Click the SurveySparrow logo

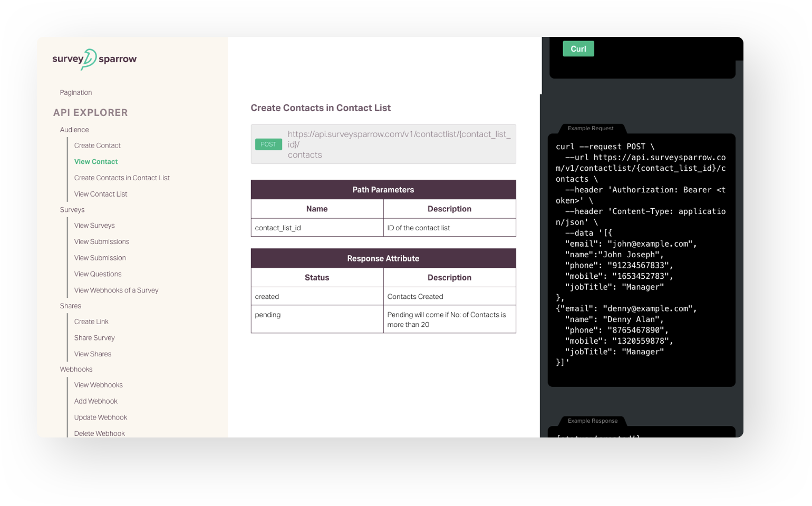(94, 59)
